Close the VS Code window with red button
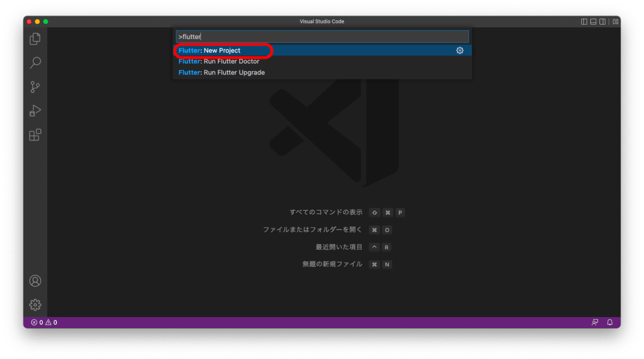Viewport: 644px width, 359px height. [x=29, y=21]
